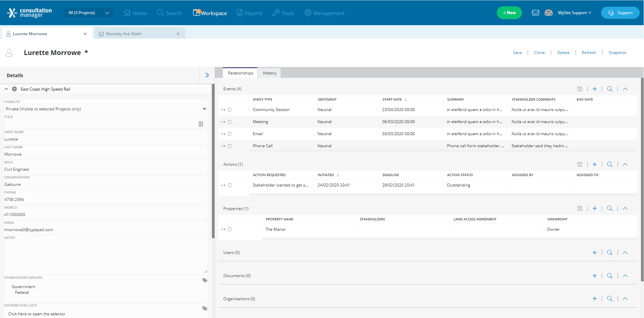The width and height of the screenshot is (644, 318).
Task: Open Tools in the navigation bar
Action: point(283,13)
